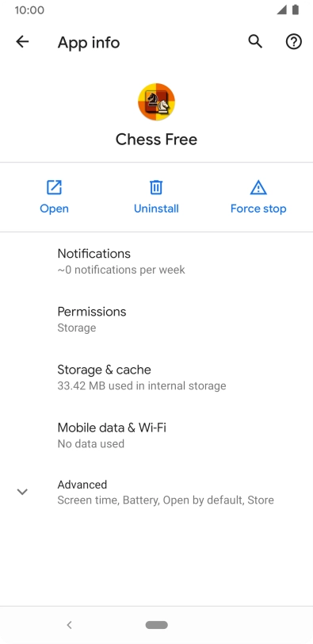Click the Force stop text label
Screen dimensions: 313x644
(258, 209)
